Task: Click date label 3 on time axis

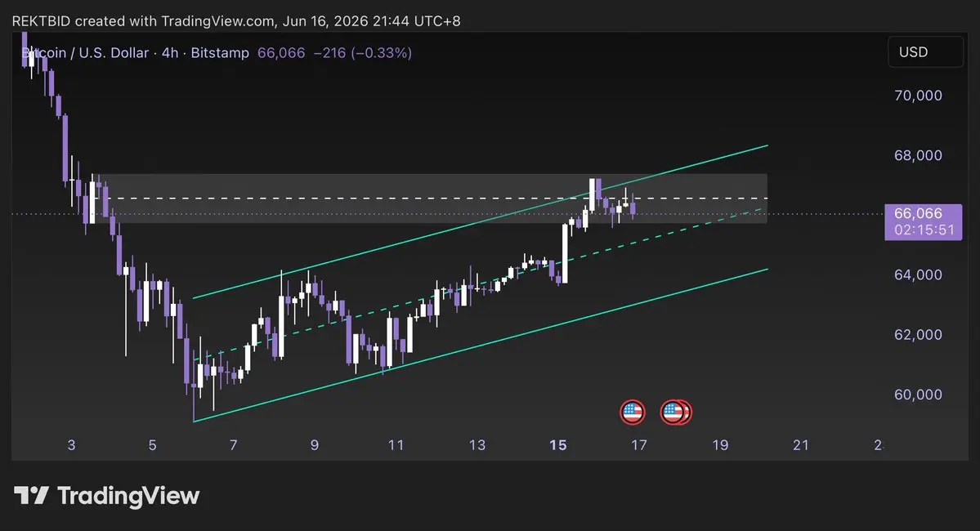Action: 71,445
